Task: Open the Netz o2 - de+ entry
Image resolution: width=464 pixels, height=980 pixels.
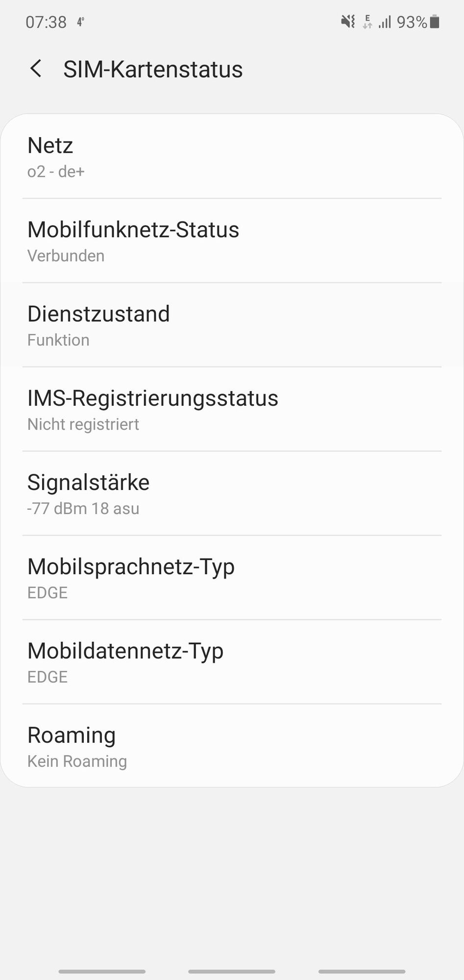Action: pos(232,156)
